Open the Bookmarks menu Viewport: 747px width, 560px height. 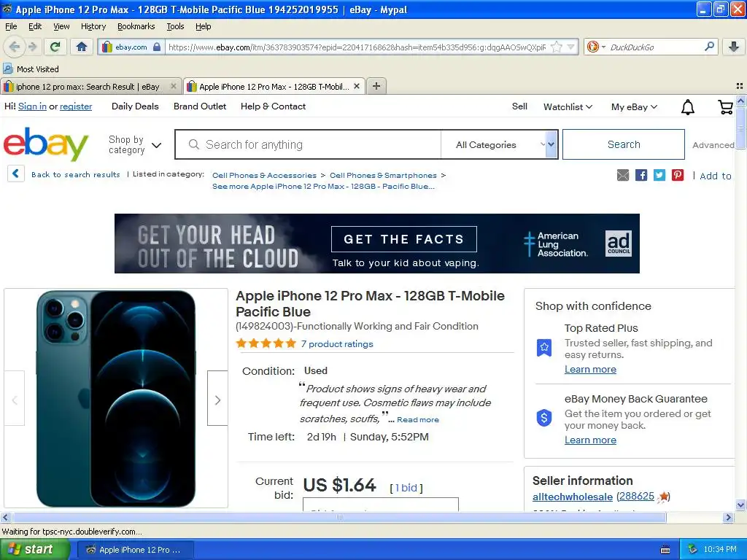(136, 26)
